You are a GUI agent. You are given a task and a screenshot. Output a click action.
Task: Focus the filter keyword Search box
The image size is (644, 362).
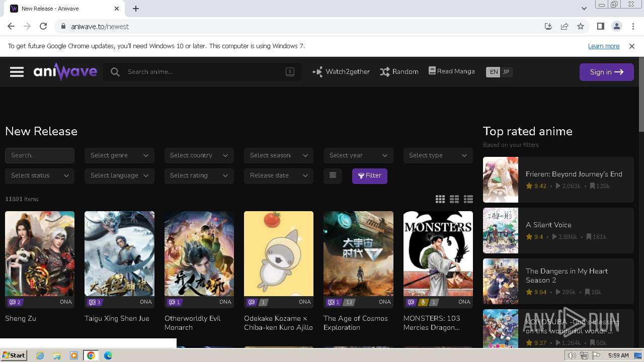(40, 155)
